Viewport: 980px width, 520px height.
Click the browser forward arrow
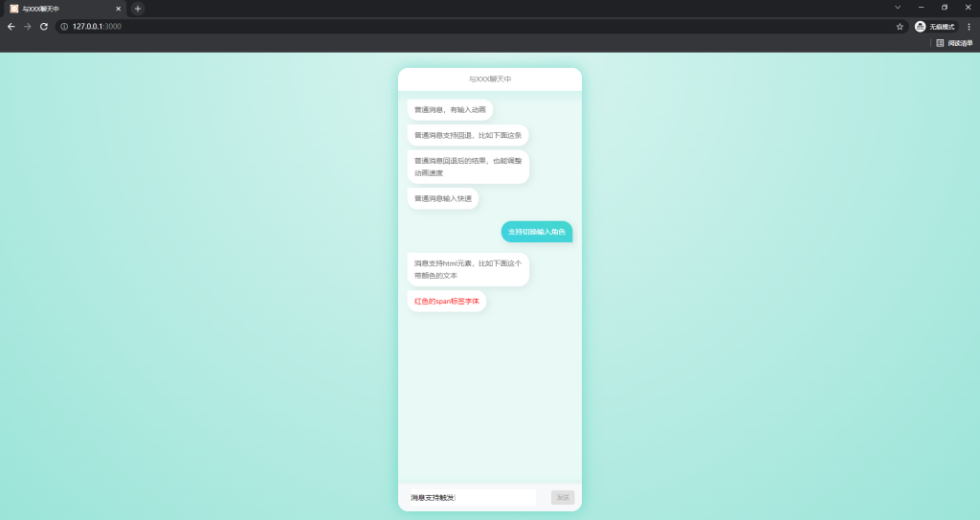tap(28, 26)
